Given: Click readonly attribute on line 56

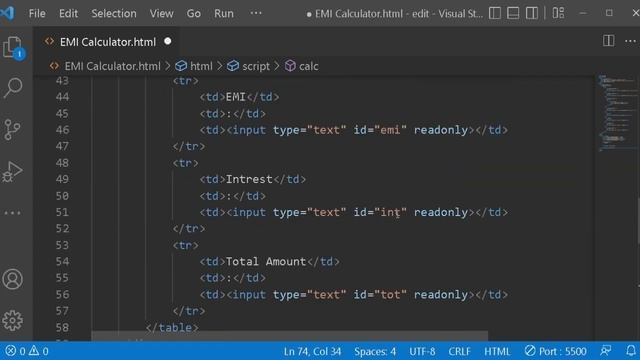Looking at the screenshot, I should 441,294.
